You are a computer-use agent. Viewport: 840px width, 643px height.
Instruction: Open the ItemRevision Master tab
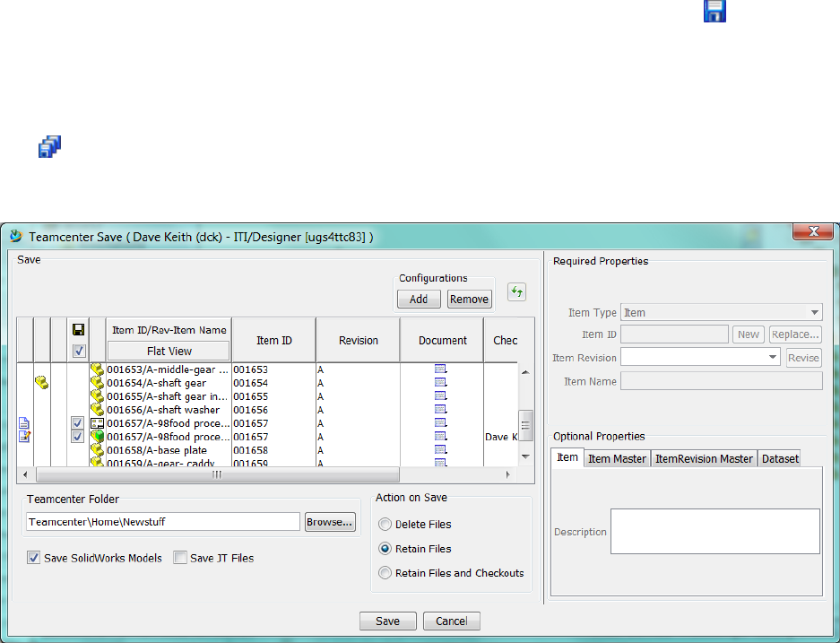[x=704, y=458]
